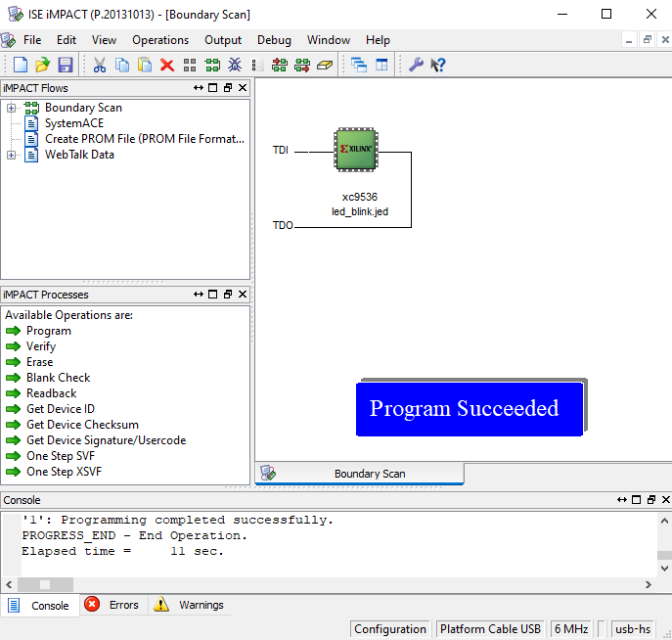This screenshot has height=640, width=672.
Task: Click the red Errors tab icon
Action: [x=92, y=604]
